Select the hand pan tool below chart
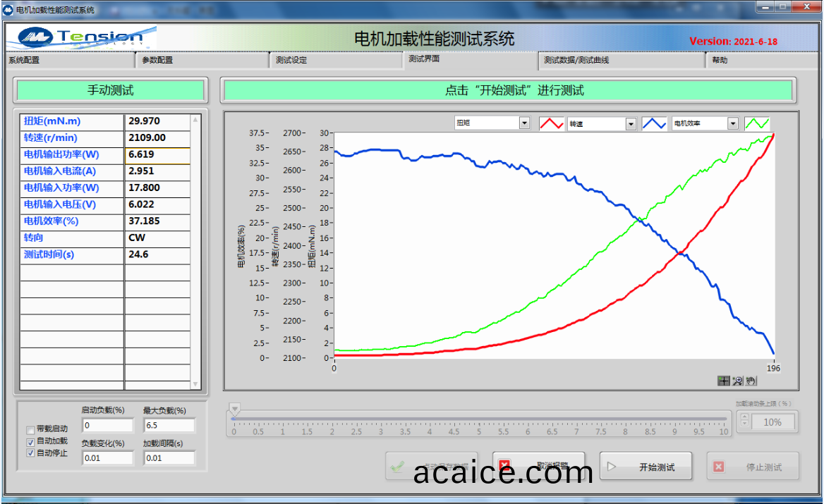The height and width of the screenshot is (504, 824). (751, 381)
